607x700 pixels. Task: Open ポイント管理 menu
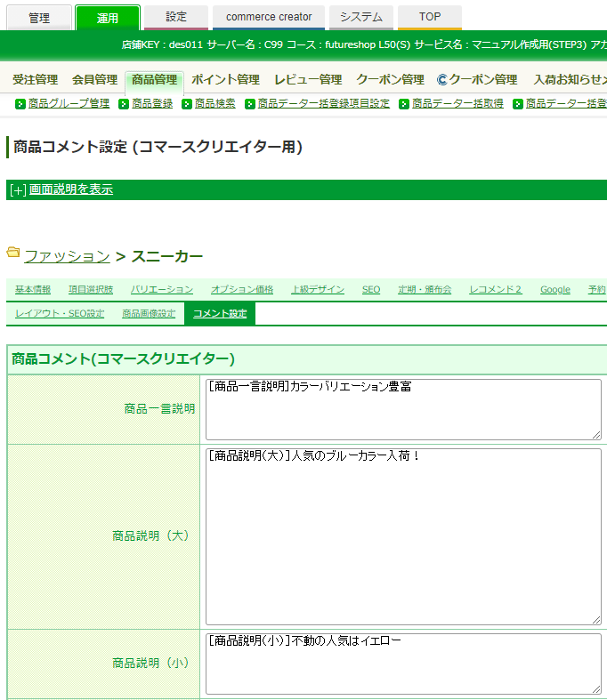[x=225, y=79]
